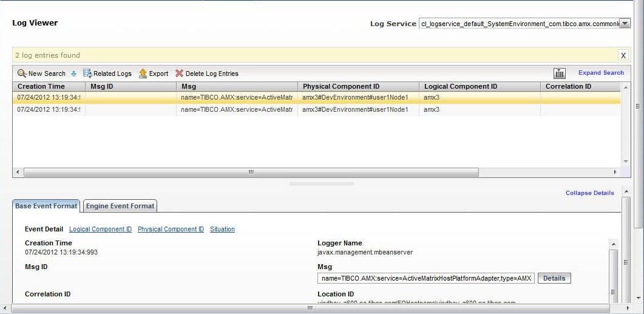Click the Export arrow icon

tap(143, 73)
